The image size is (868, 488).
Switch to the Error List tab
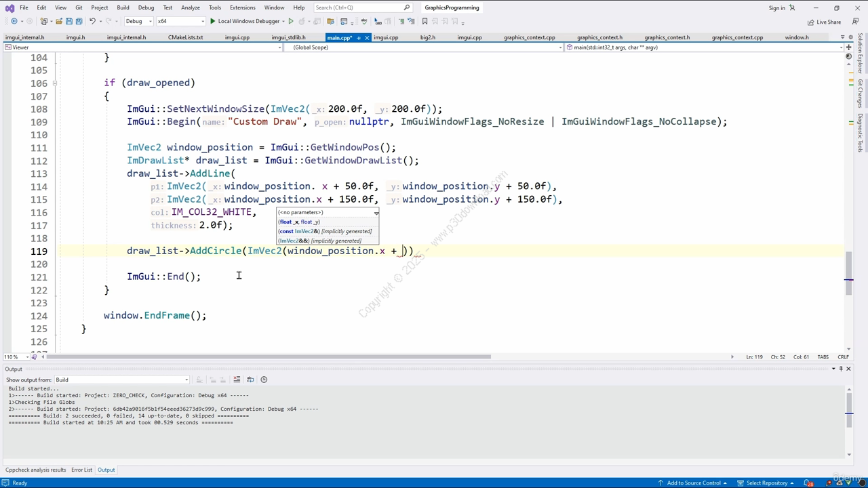pos(81,470)
